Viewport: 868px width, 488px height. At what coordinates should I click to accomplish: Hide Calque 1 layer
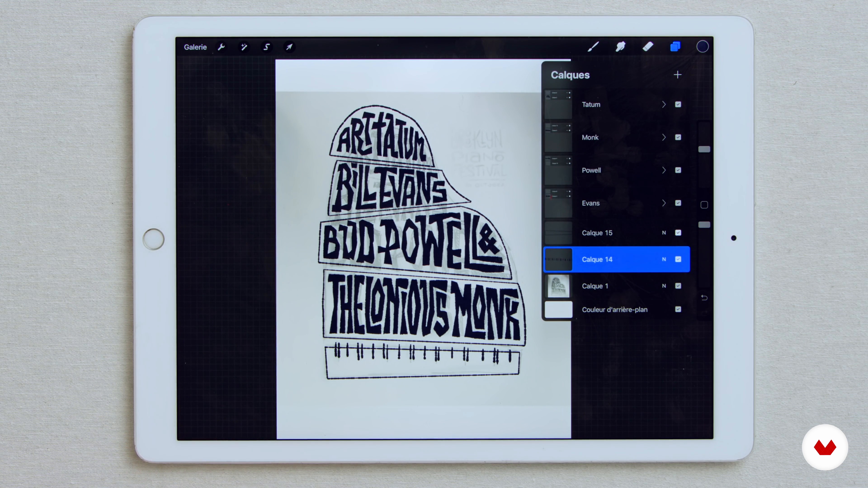click(x=678, y=286)
